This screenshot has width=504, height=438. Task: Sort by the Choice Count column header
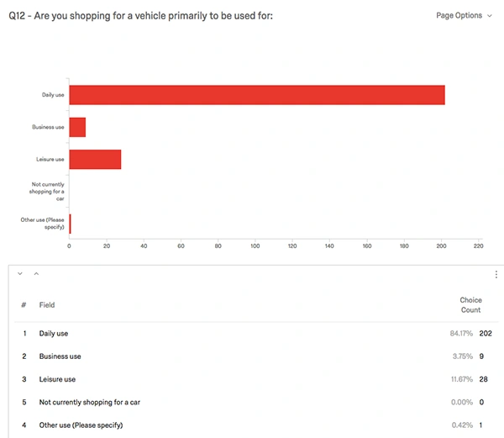(470, 305)
